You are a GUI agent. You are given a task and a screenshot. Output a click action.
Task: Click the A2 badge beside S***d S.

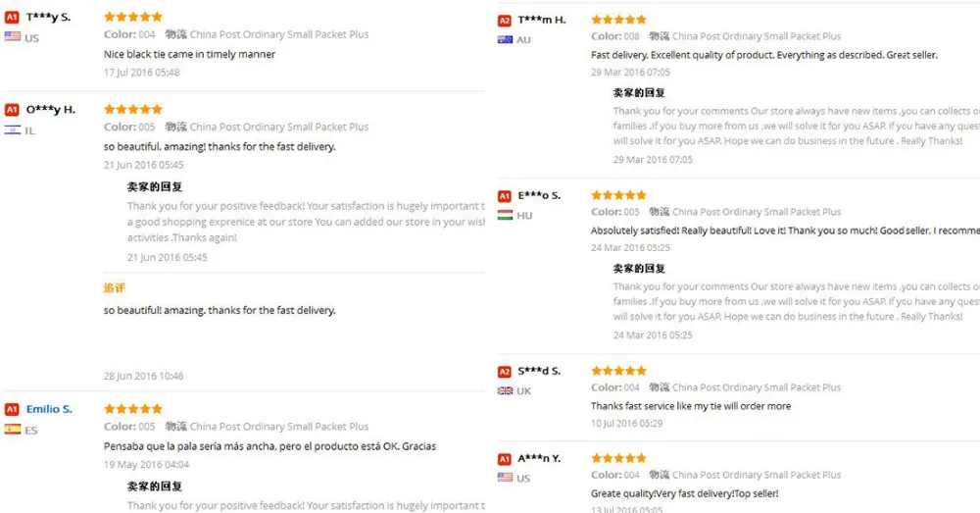tap(505, 372)
